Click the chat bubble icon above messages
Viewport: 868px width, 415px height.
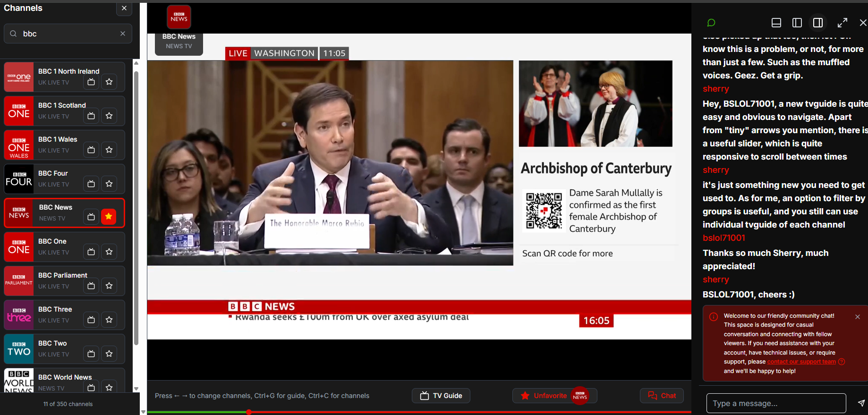[711, 23]
